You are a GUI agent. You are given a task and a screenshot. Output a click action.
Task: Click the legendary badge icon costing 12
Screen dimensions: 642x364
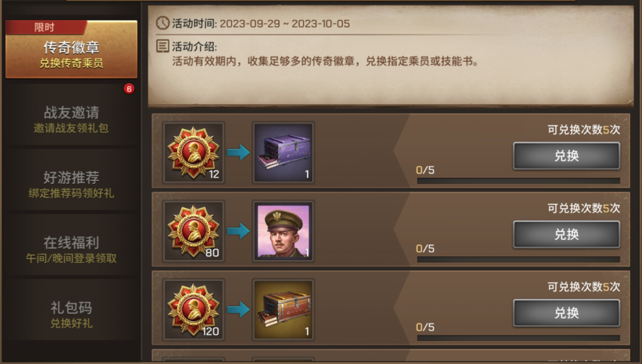tap(194, 152)
